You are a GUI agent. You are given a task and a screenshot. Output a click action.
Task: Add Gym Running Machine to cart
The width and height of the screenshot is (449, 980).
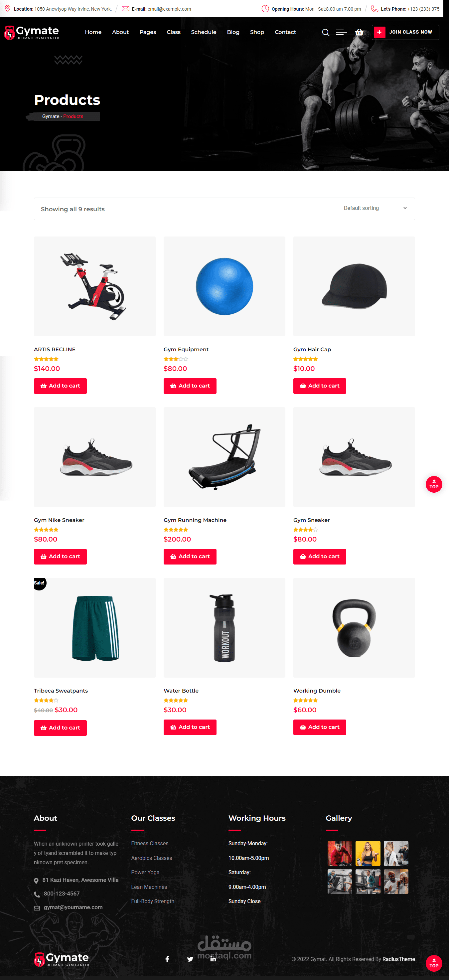tap(190, 557)
